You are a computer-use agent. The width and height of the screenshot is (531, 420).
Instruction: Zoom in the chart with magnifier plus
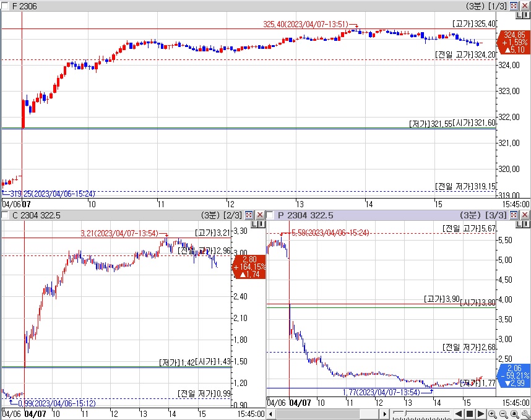point(493,414)
